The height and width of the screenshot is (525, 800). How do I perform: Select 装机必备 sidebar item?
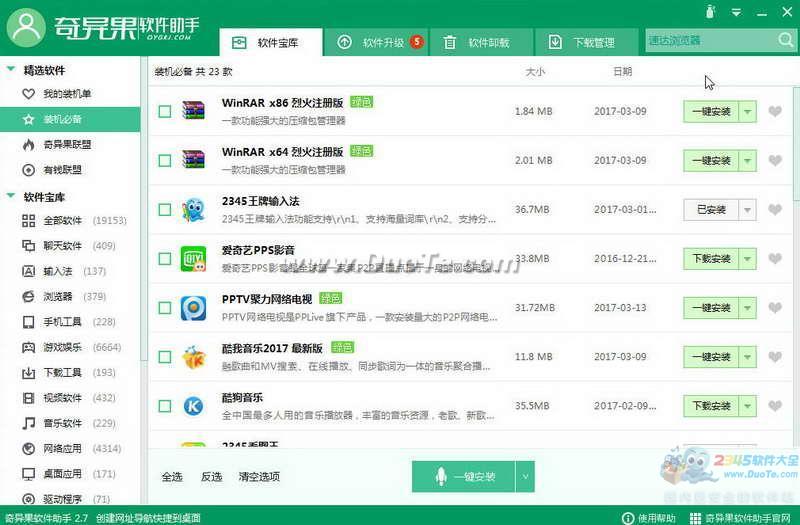(x=70, y=119)
